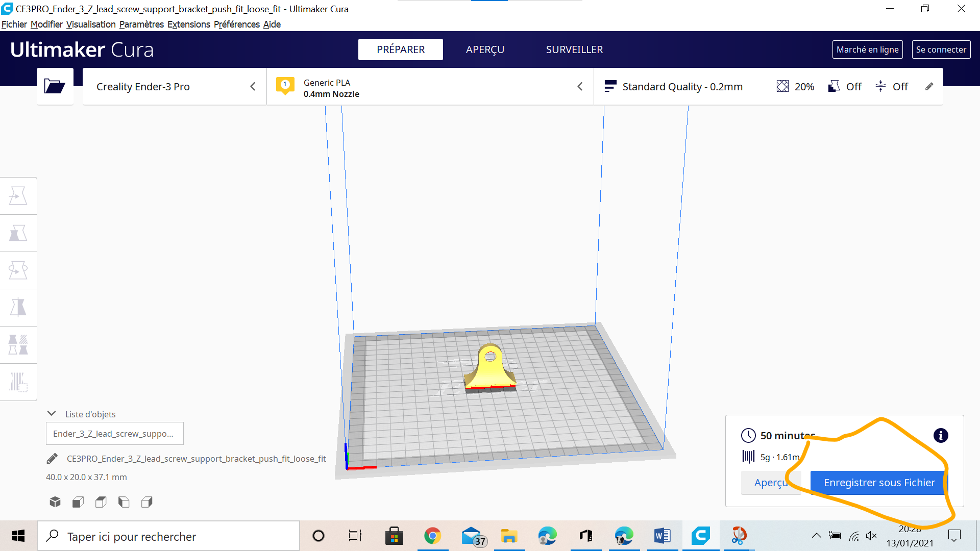Click the print info icon
980x551 pixels.
pyautogui.click(x=940, y=436)
